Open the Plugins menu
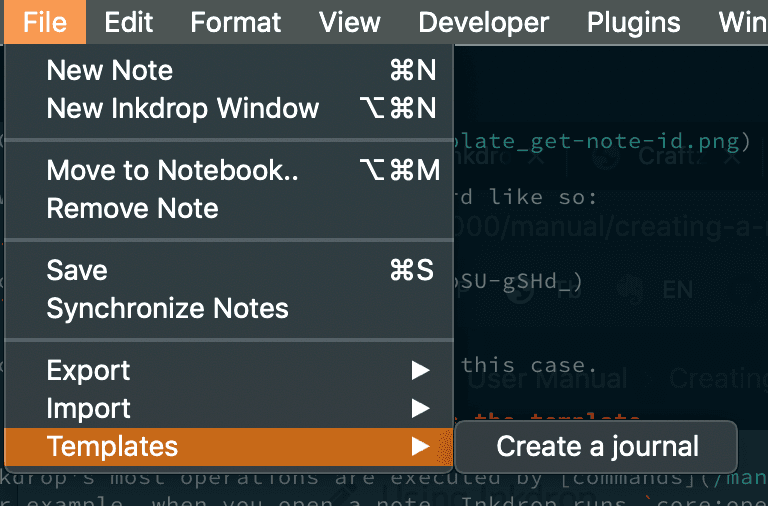Image resolution: width=768 pixels, height=506 pixels. tap(634, 22)
